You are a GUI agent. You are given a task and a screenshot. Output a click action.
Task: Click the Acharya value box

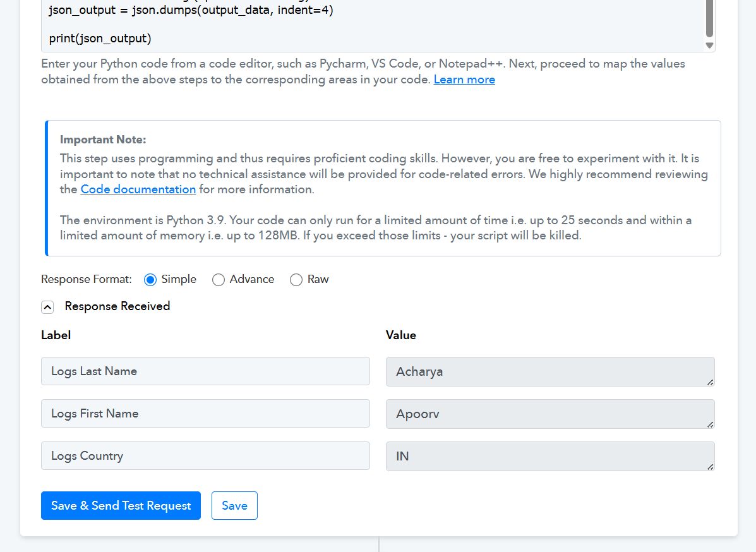click(543, 371)
